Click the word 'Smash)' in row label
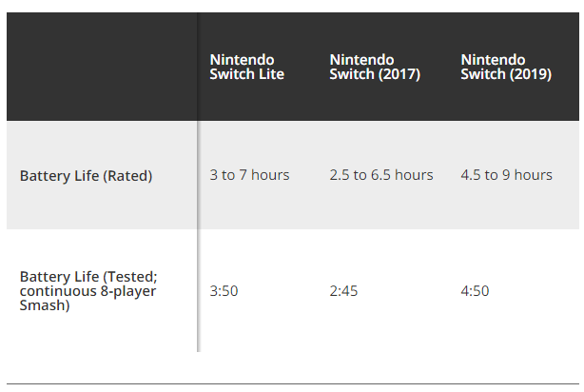 tap(45, 305)
